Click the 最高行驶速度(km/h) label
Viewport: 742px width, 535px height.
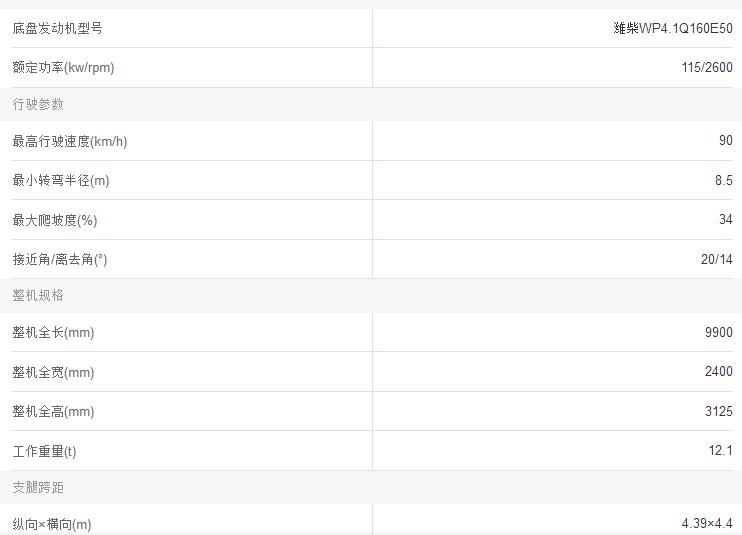point(69,141)
